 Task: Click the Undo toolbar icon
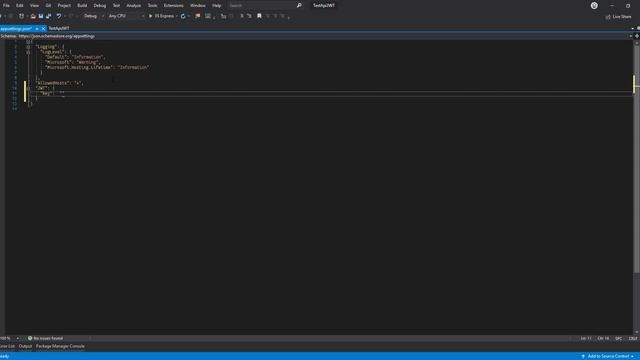[x=59, y=16]
